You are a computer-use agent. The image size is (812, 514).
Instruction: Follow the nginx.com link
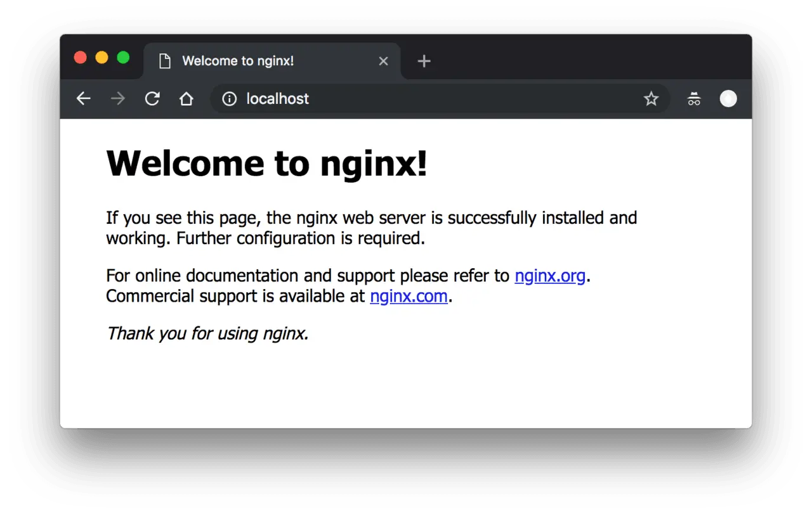[x=409, y=296]
